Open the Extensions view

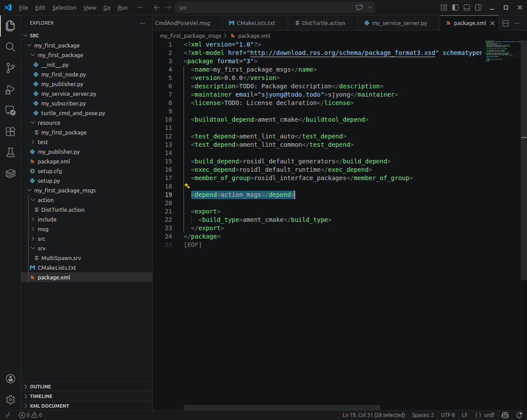pyautogui.click(x=10, y=131)
